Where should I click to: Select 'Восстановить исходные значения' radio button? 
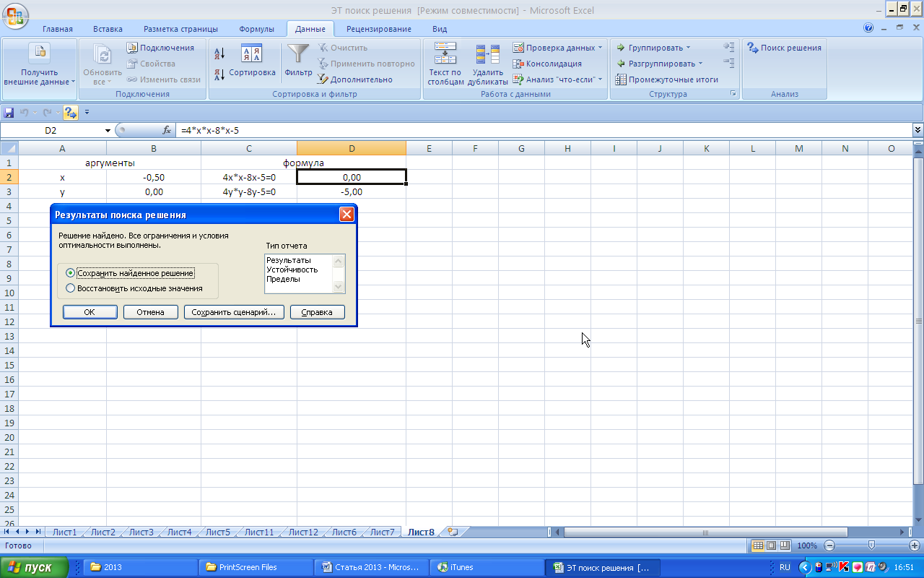pyautogui.click(x=70, y=288)
